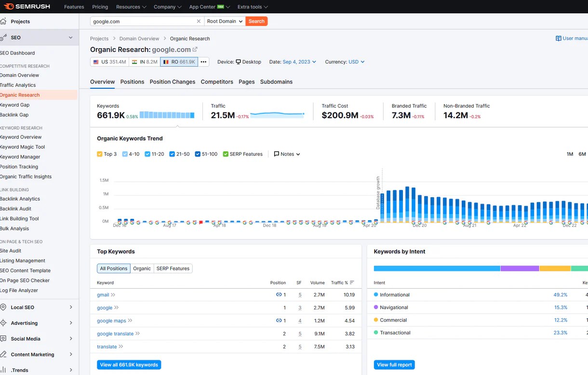Select the 6M chart range
Screen dimensions: 588x375
tap(582, 154)
